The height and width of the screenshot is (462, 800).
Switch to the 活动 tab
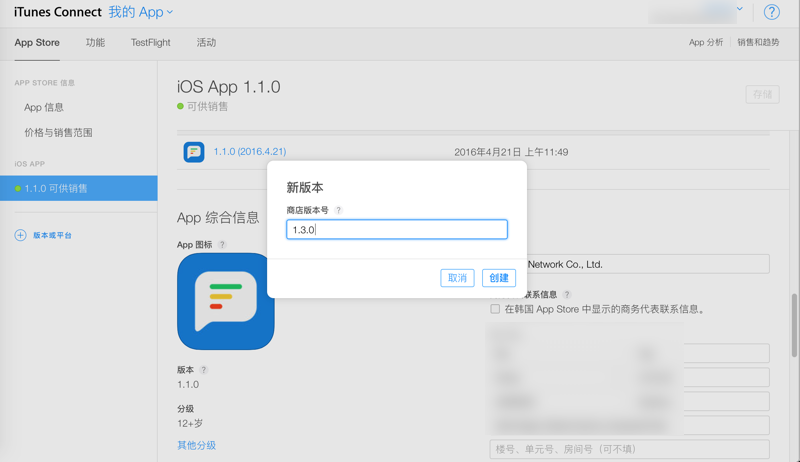206,43
